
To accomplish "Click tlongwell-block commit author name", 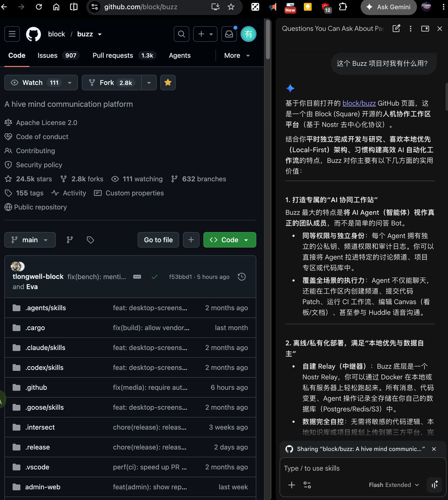I will (x=38, y=277).
